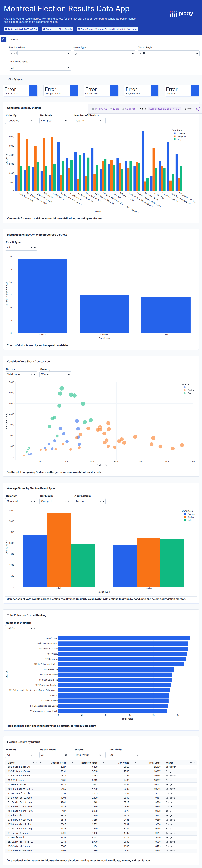This screenshot has height=868, width=202.
Task: Click the Winner column filter icon
Action: 191,763
